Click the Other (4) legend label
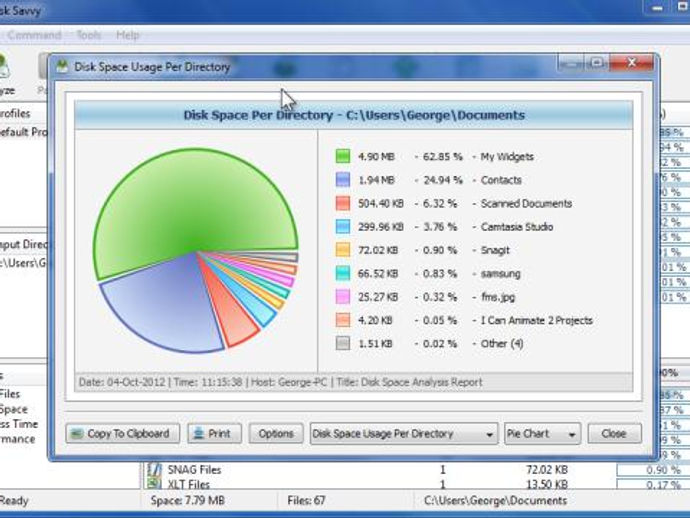The height and width of the screenshot is (518, 690). (502, 344)
